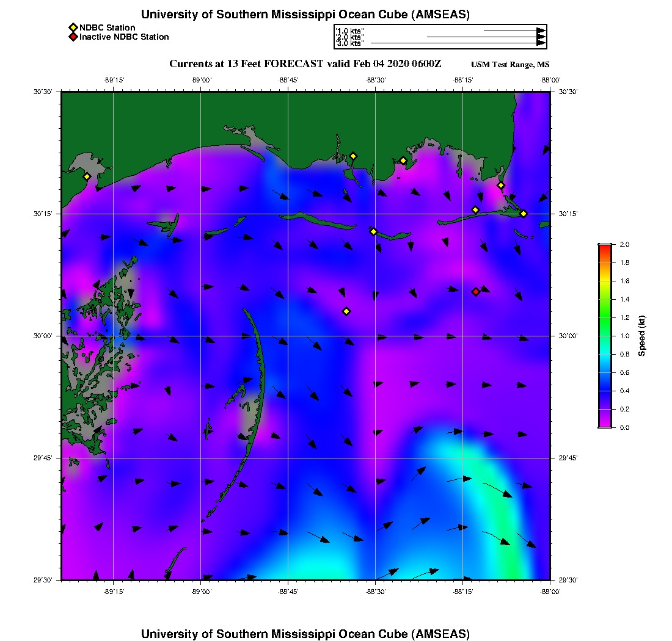Click the yellow station marker just west of -88°30'
The image size is (672, 641).
tap(373, 231)
